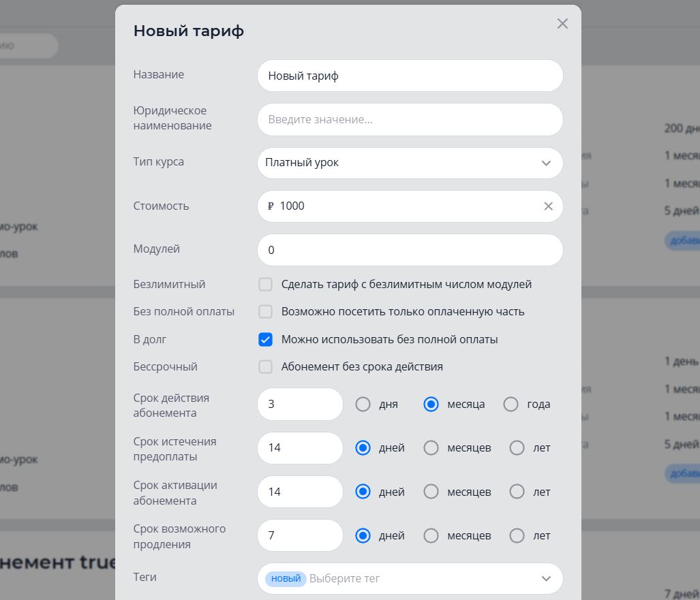This screenshot has height=600, width=700.
Task: Toggle the Бессрочный абонемент checkbox
Action: coord(266,367)
